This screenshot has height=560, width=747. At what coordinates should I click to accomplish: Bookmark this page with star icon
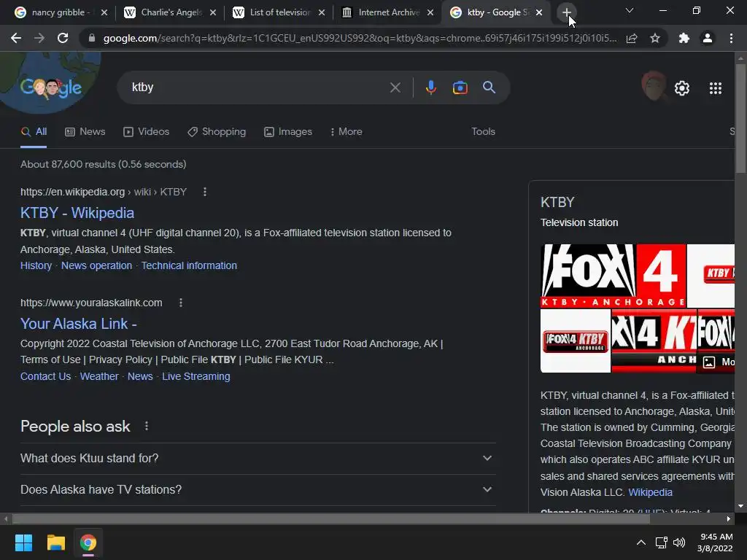(x=655, y=38)
